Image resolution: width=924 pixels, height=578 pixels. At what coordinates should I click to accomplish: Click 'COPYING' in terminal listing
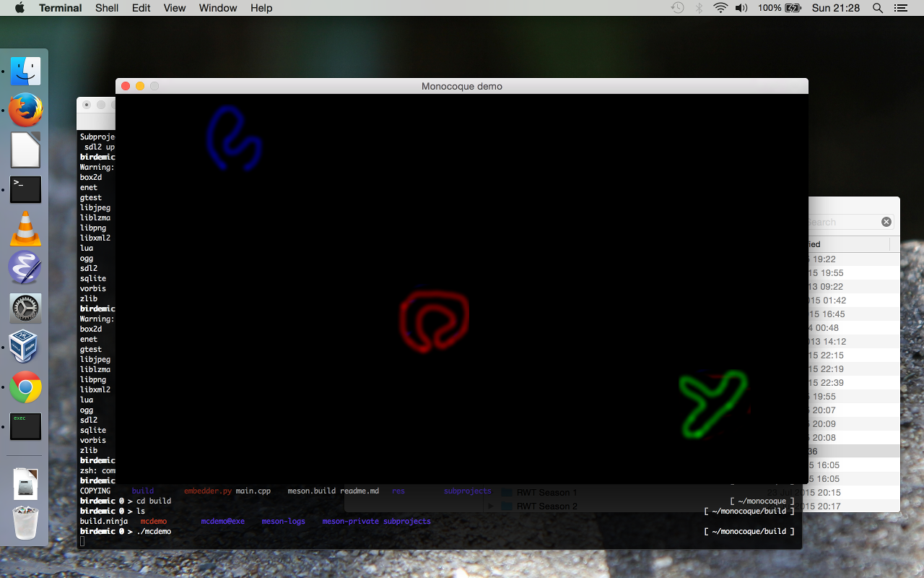click(x=95, y=491)
